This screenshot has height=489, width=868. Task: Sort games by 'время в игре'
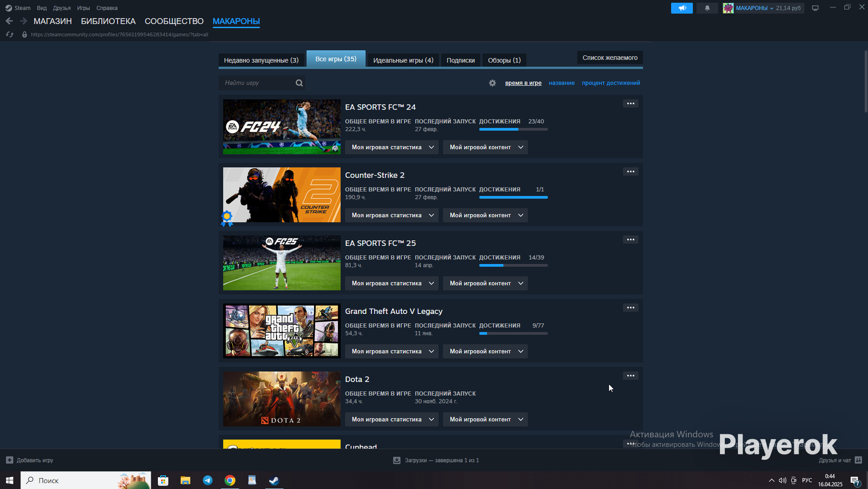click(523, 83)
